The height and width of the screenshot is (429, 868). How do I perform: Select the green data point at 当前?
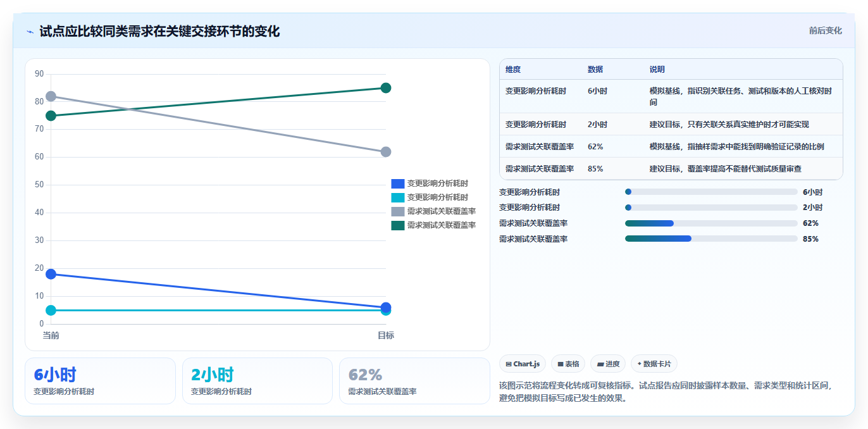click(x=51, y=116)
